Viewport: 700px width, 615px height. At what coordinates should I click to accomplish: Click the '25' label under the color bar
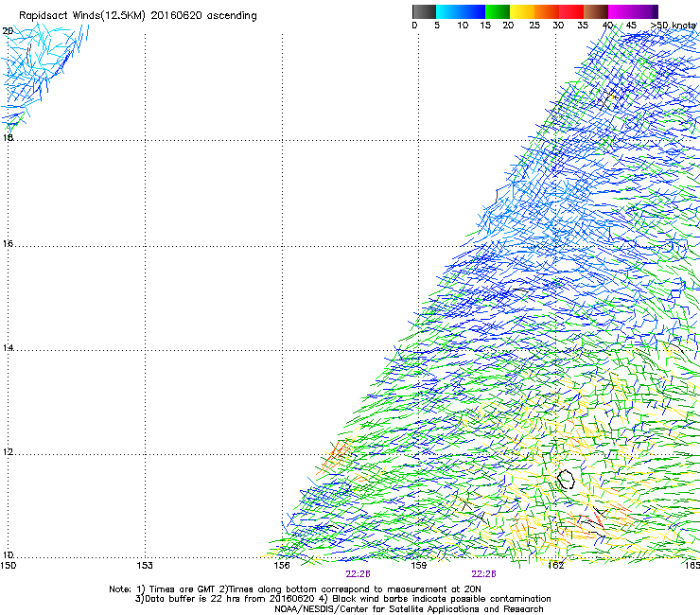(534, 25)
